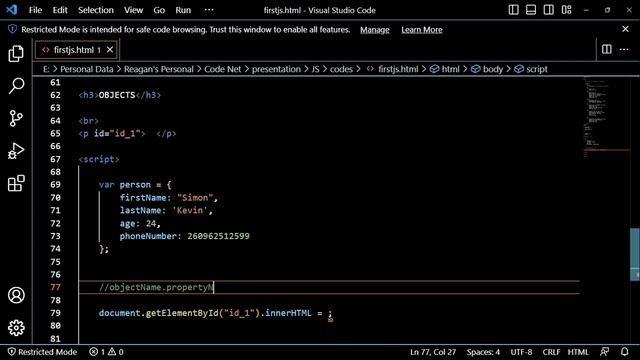Click the phone number 260962512599
Image resolution: width=640 pixels, height=360 pixels.
coord(218,236)
